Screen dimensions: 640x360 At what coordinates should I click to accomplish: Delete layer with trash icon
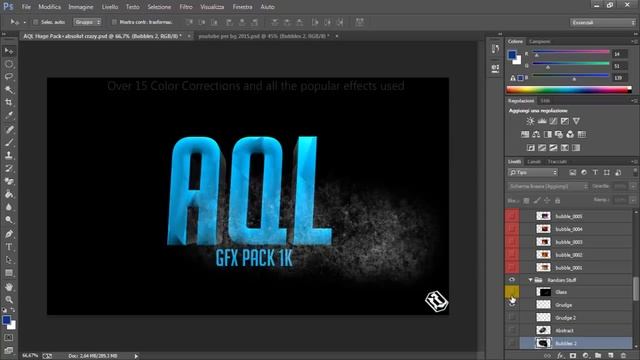click(623, 356)
